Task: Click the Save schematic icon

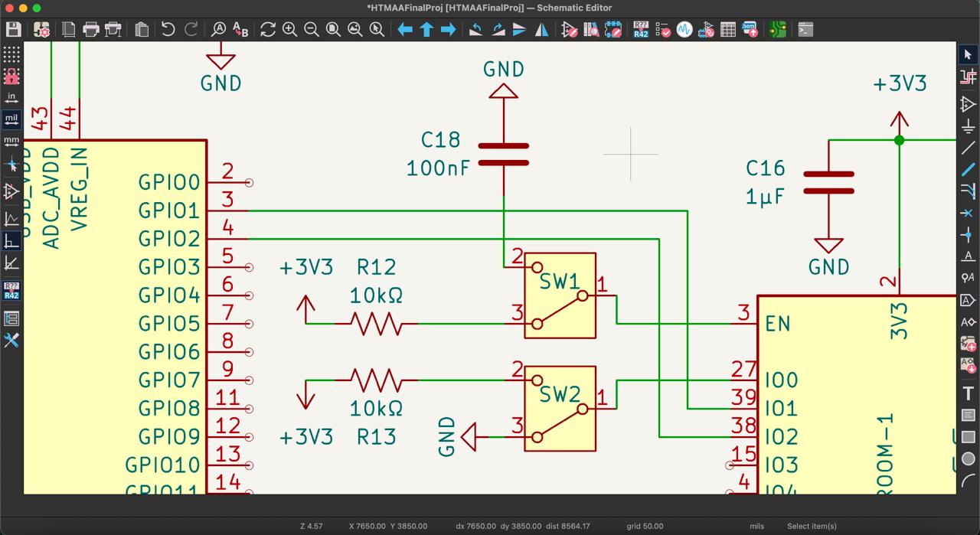Action: [13, 30]
